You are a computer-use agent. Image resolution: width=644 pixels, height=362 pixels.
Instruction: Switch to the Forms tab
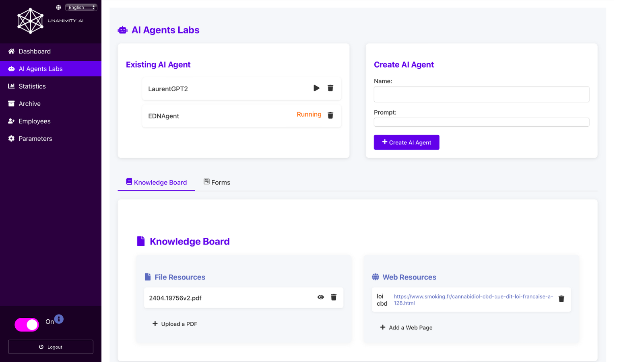click(217, 182)
